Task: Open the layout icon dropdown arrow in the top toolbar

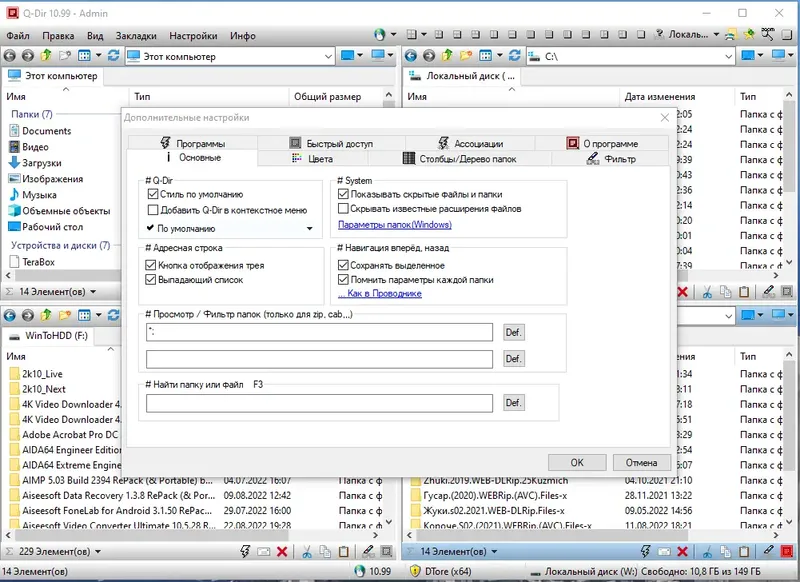Action: tap(424, 35)
